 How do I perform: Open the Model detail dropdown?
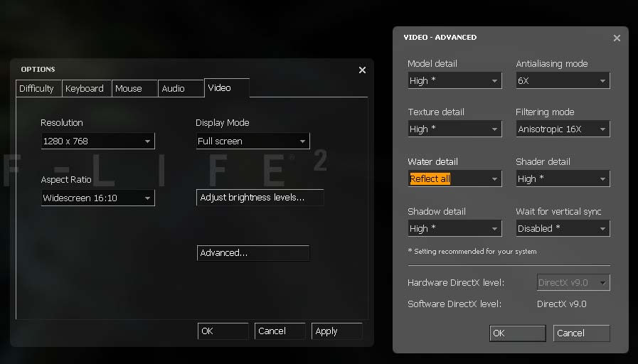[x=454, y=80]
